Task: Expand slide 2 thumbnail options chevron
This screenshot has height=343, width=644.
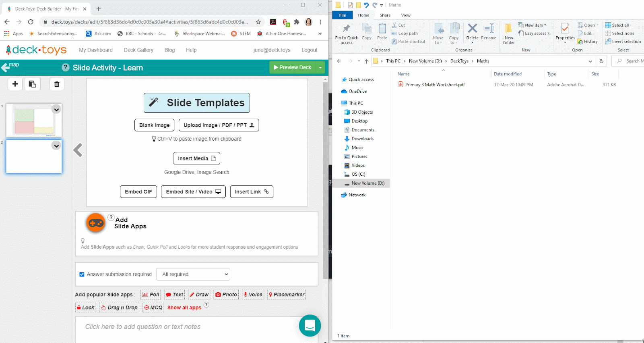Action: click(x=56, y=146)
